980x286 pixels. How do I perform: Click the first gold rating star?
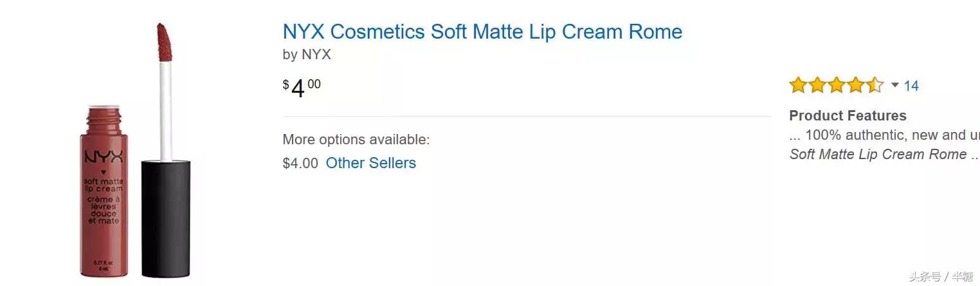pyautogui.click(x=798, y=85)
